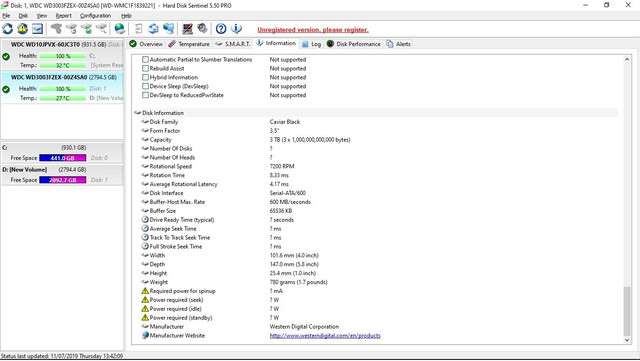Collapse the Disk Information section

pyautogui.click(x=138, y=113)
